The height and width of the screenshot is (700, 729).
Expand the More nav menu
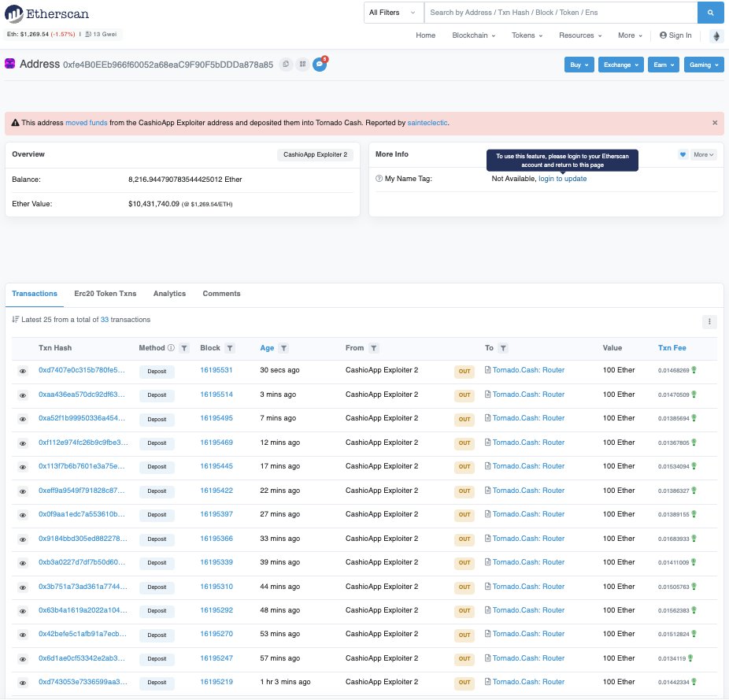[630, 35]
